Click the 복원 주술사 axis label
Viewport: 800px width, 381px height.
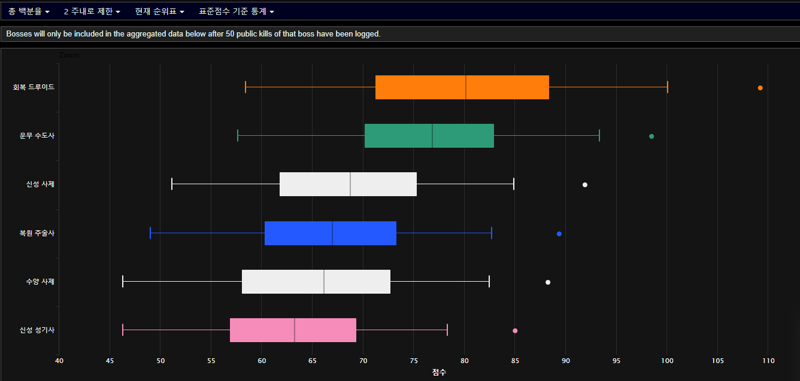click(37, 233)
